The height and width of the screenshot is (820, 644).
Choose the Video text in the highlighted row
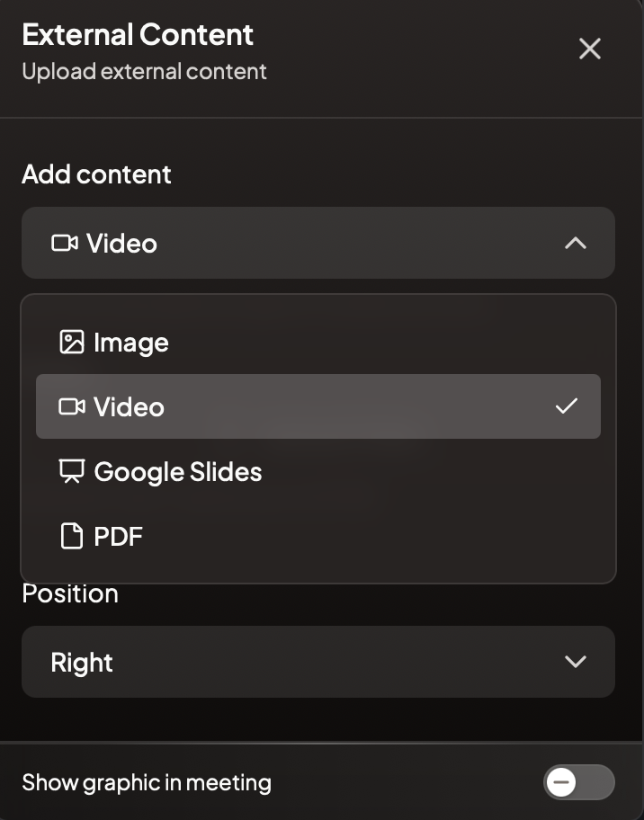pos(129,407)
